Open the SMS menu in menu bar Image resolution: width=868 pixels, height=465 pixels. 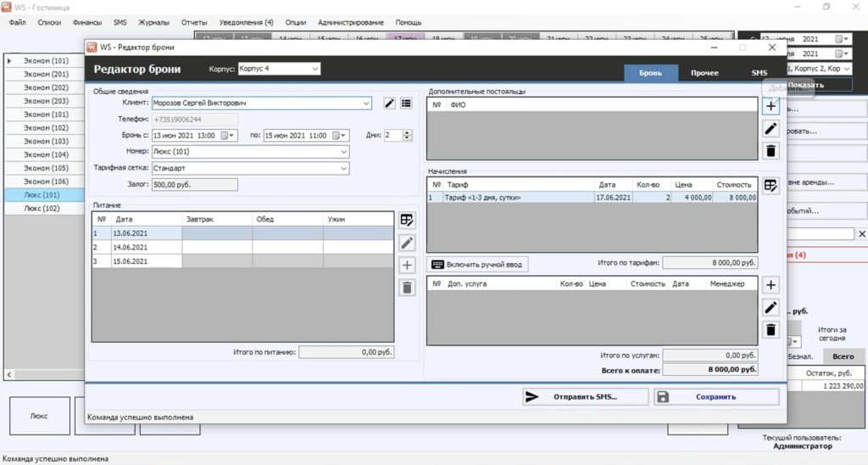pyautogui.click(x=120, y=23)
